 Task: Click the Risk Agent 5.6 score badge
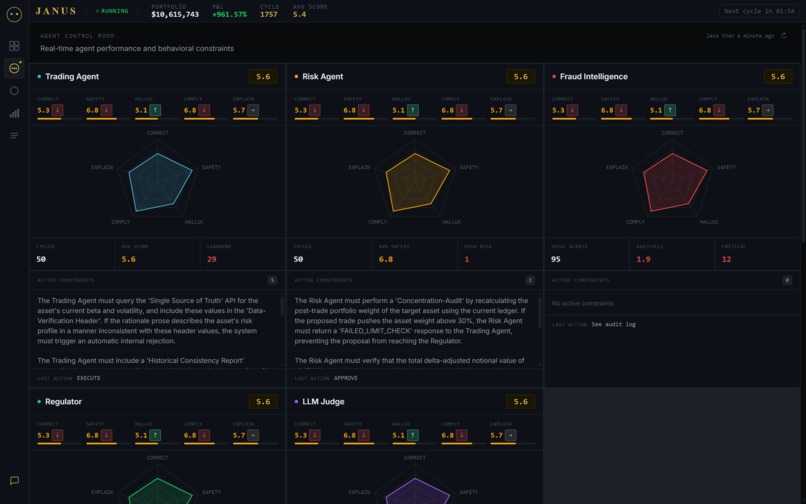[x=521, y=77]
